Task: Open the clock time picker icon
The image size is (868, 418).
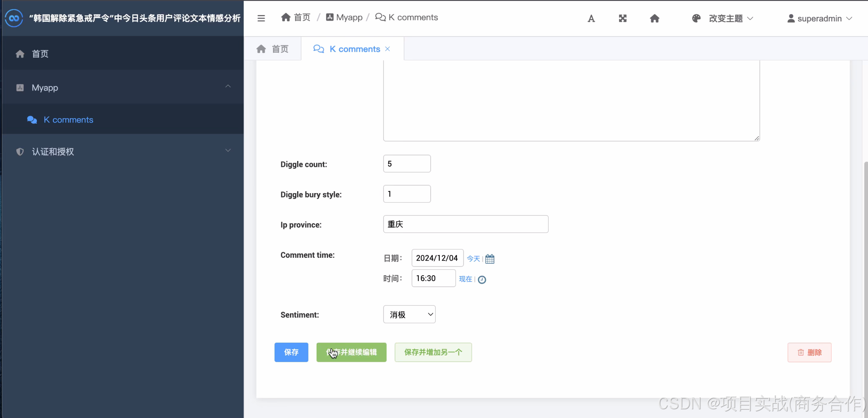Action: 482,280
